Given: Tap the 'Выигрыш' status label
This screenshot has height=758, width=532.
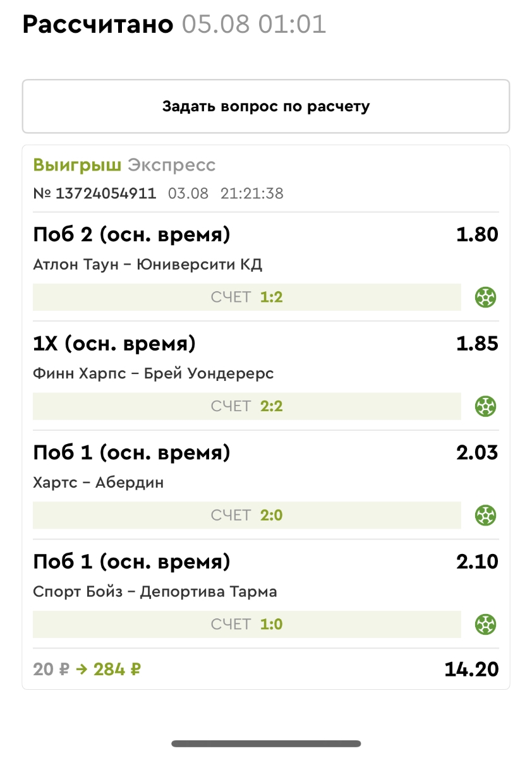Looking at the screenshot, I should point(77,165).
